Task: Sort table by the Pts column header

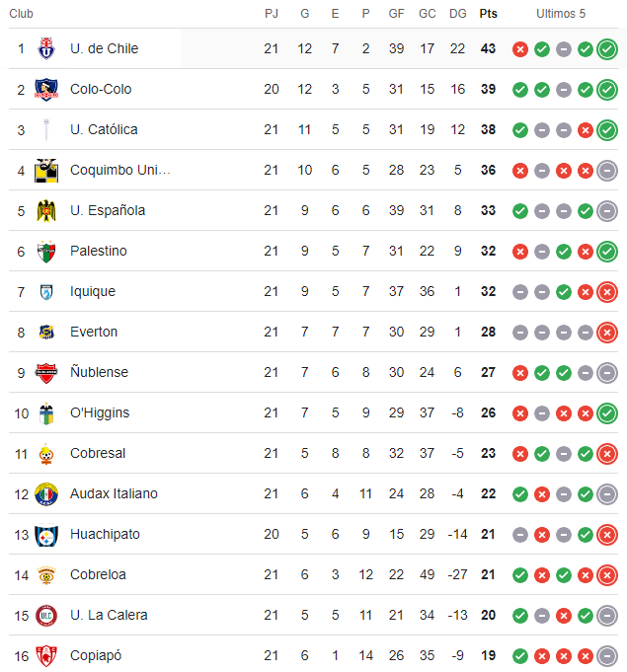Action: (x=488, y=14)
